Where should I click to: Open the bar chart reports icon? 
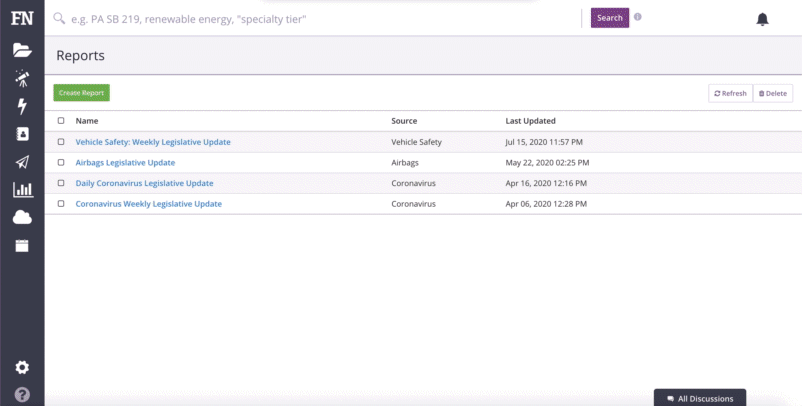coord(23,190)
